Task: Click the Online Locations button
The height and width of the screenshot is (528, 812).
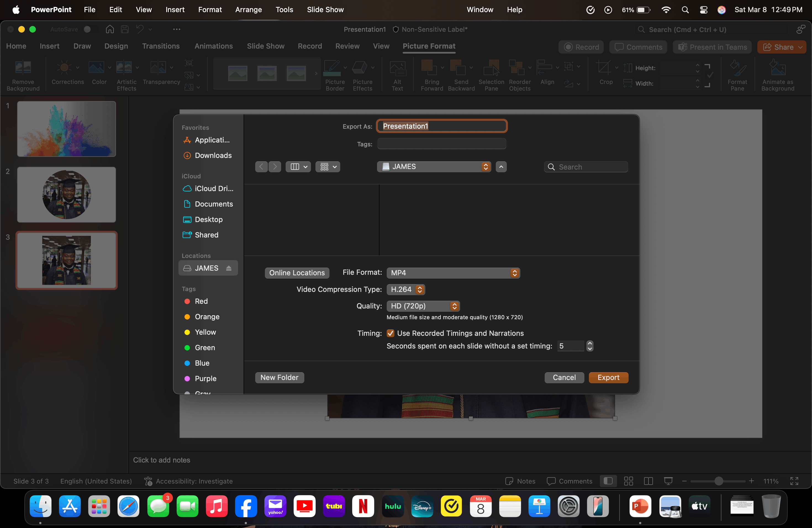Action: point(297,273)
